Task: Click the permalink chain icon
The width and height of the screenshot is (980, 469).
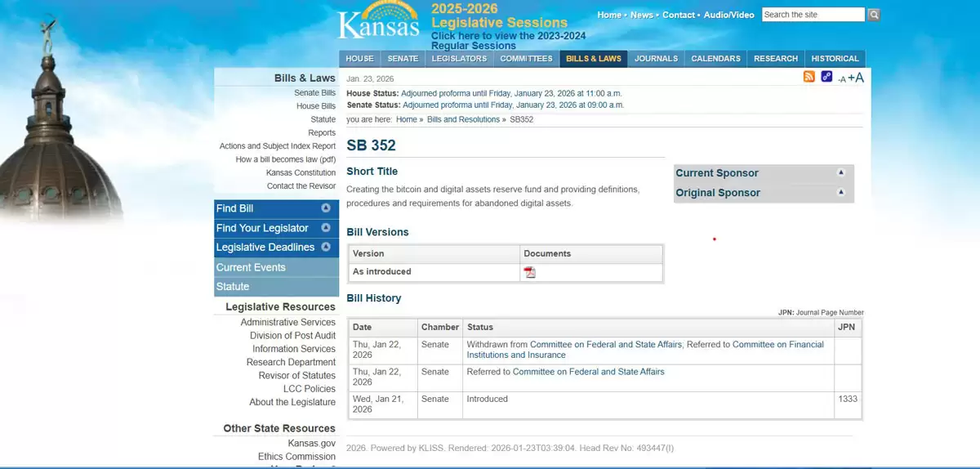Action: pos(826,77)
